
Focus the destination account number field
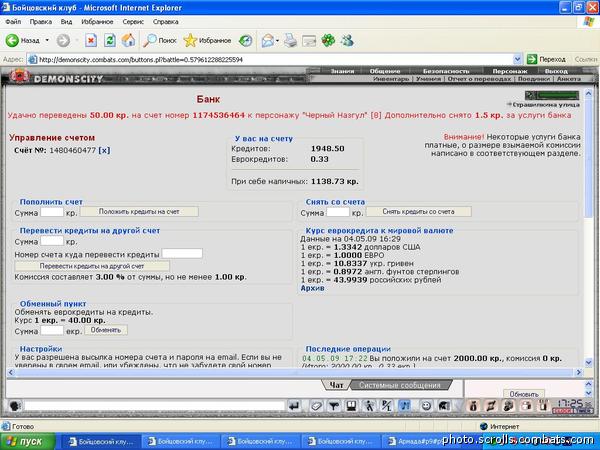coord(182,253)
